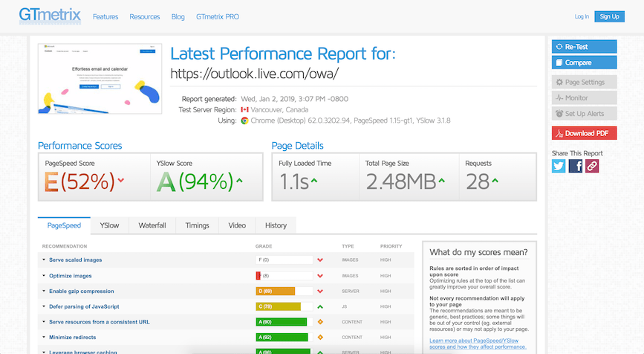Viewport: 644px width, 354px height.
Task: Click the 1.1s fully loaded time value
Action: [294, 181]
